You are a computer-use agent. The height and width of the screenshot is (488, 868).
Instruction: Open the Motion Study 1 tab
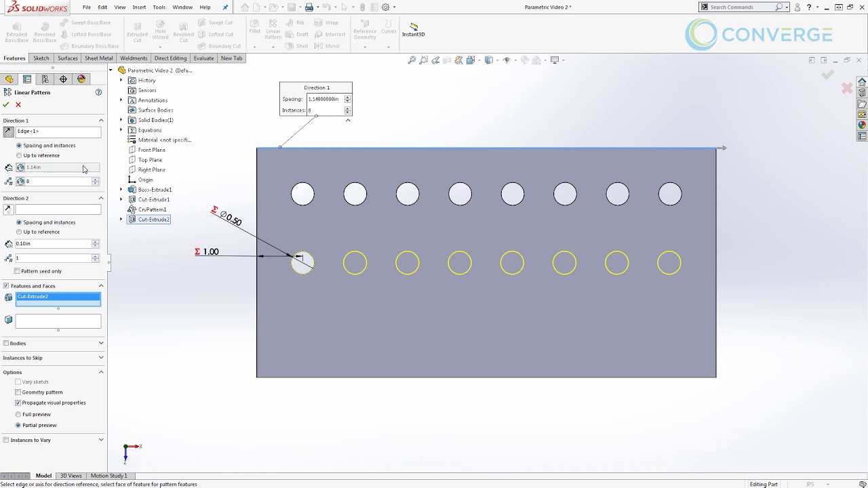coord(108,476)
